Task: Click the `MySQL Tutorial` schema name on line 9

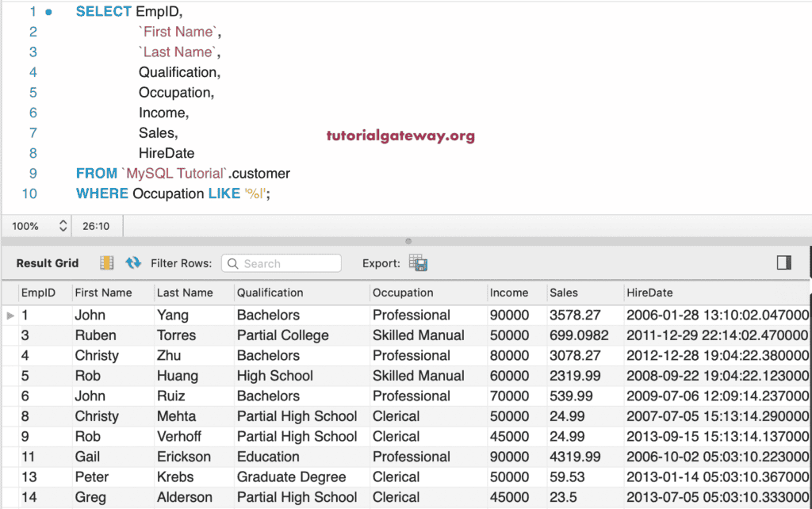Action: point(175,173)
